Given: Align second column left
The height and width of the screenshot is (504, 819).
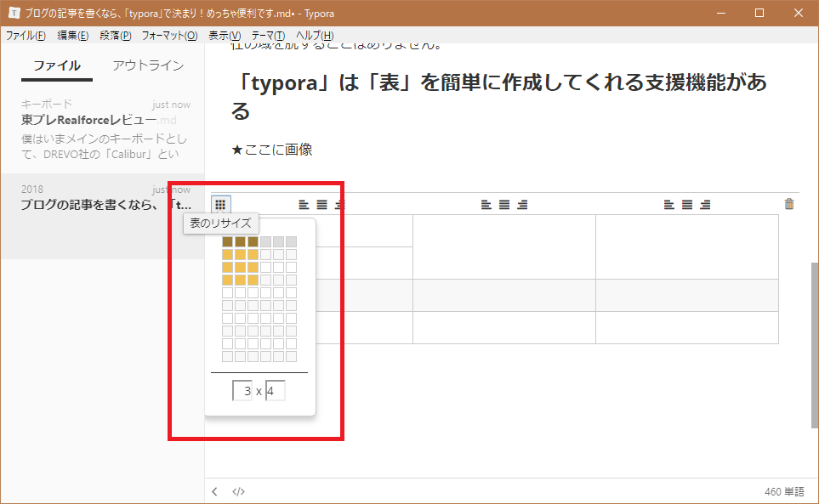Looking at the screenshot, I should tap(486, 205).
